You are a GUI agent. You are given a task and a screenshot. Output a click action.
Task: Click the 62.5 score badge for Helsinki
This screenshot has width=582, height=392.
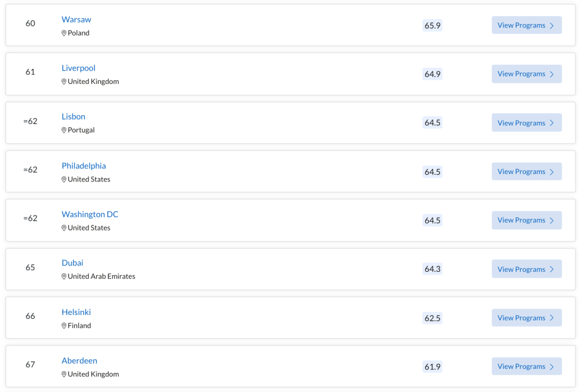(432, 318)
